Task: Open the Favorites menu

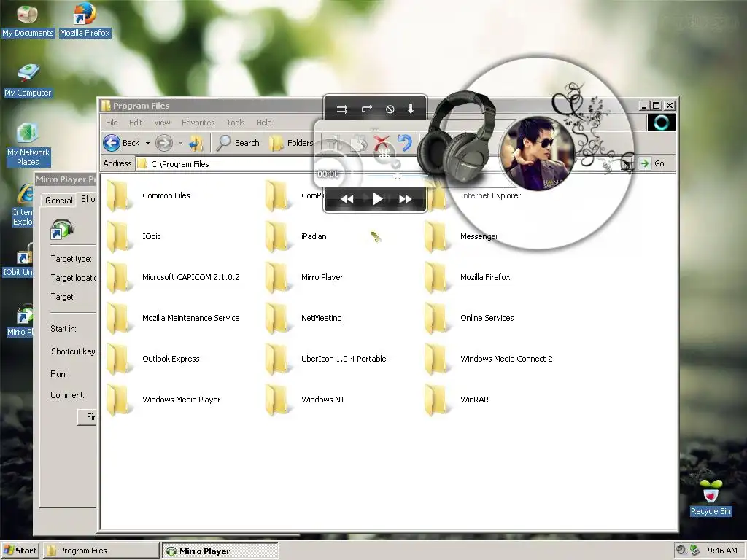Action: [198, 122]
